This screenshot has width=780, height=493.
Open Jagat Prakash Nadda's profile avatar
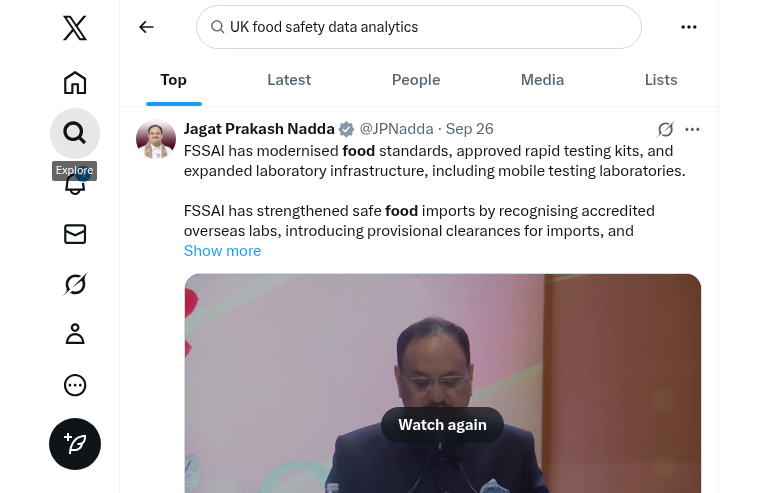(x=156, y=139)
